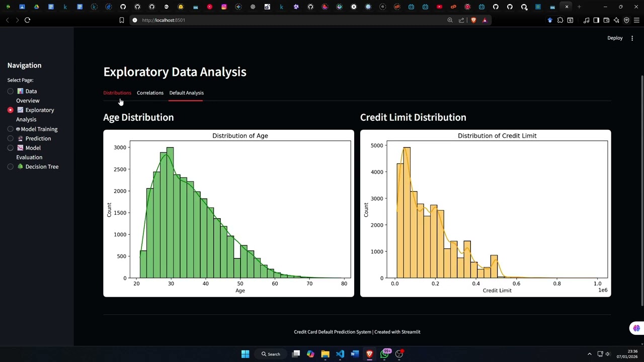Image resolution: width=644 pixels, height=362 pixels.
Task: Open the Streamlit three-dot main menu
Action: tap(632, 38)
